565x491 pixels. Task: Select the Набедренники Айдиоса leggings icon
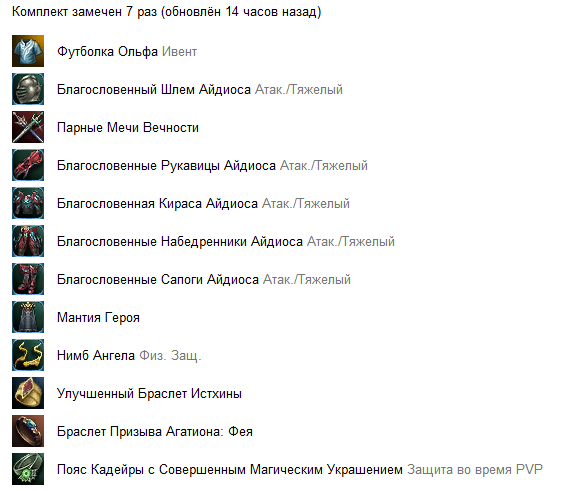tap(28, 241)
